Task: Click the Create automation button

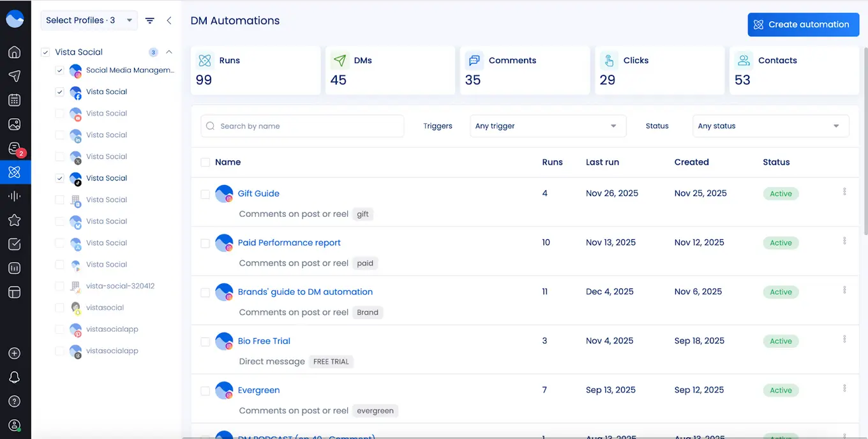Action: [x=803, y=24]
